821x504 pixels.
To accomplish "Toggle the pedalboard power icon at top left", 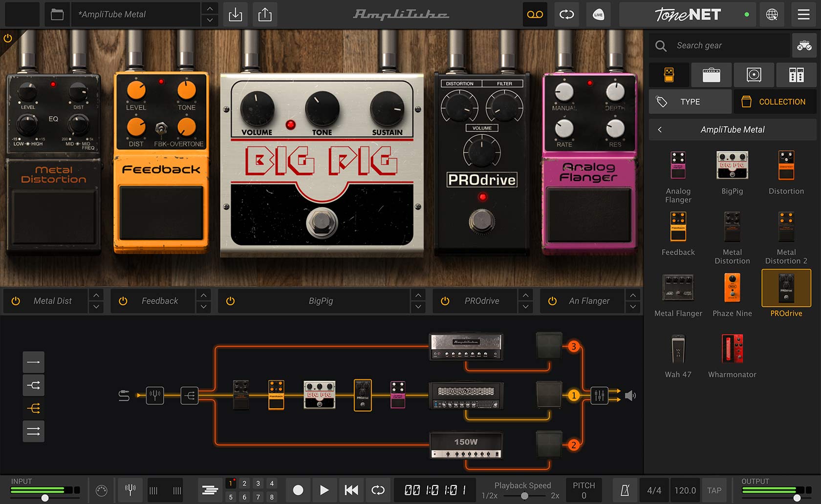I will coord(8,38).
